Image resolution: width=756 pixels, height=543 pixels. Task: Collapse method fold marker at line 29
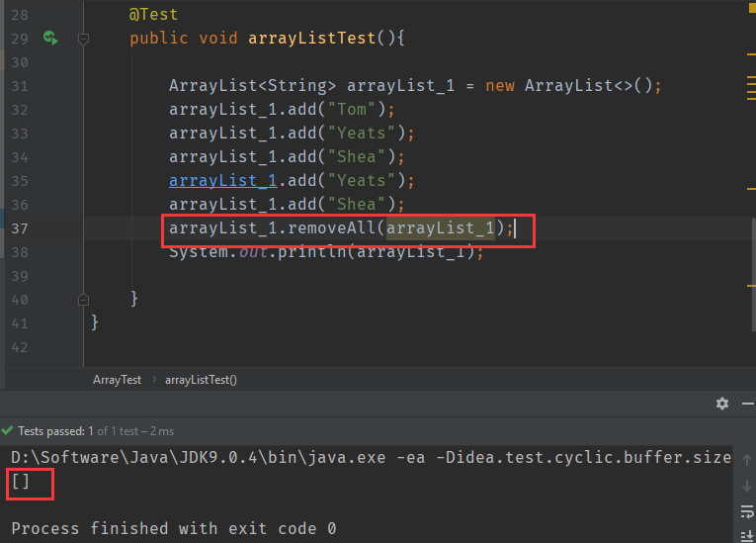pos(83,39)
